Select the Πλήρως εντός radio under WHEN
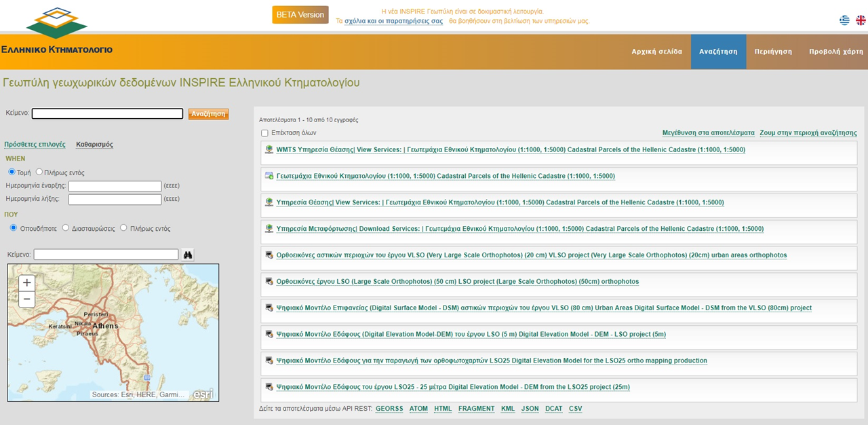Screen dimensions: 868x425 coord(39,172)
